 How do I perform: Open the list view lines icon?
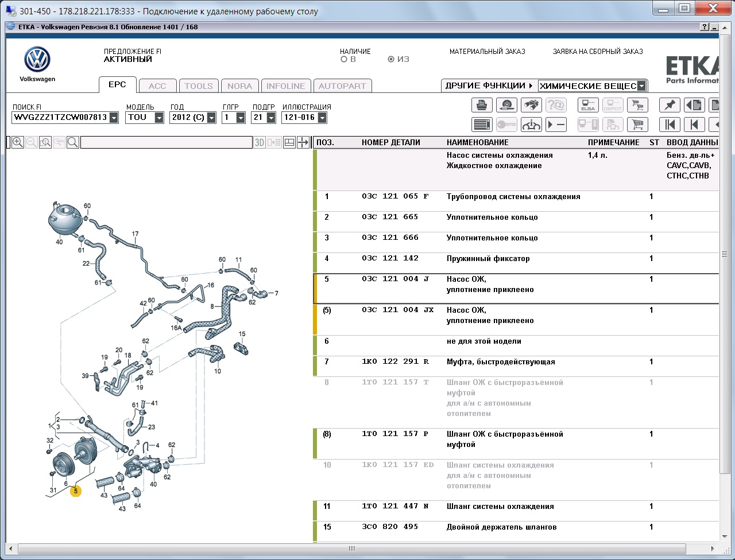click(x=482, y=125)
